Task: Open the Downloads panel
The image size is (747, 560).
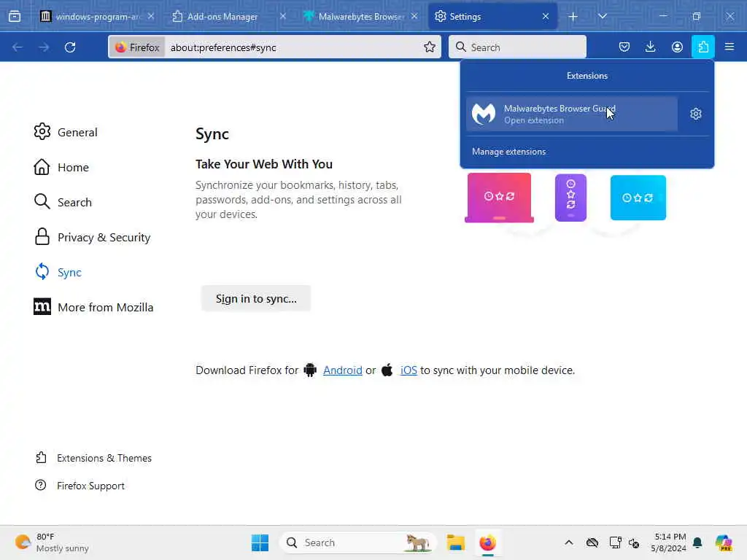Action: coord(650,47)
